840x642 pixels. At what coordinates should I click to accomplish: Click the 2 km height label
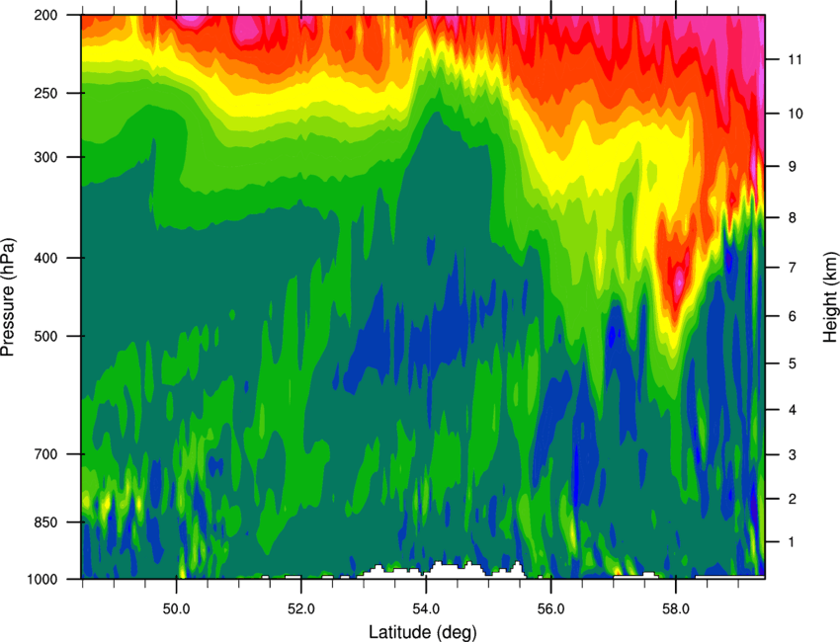[x=792, y=499]
